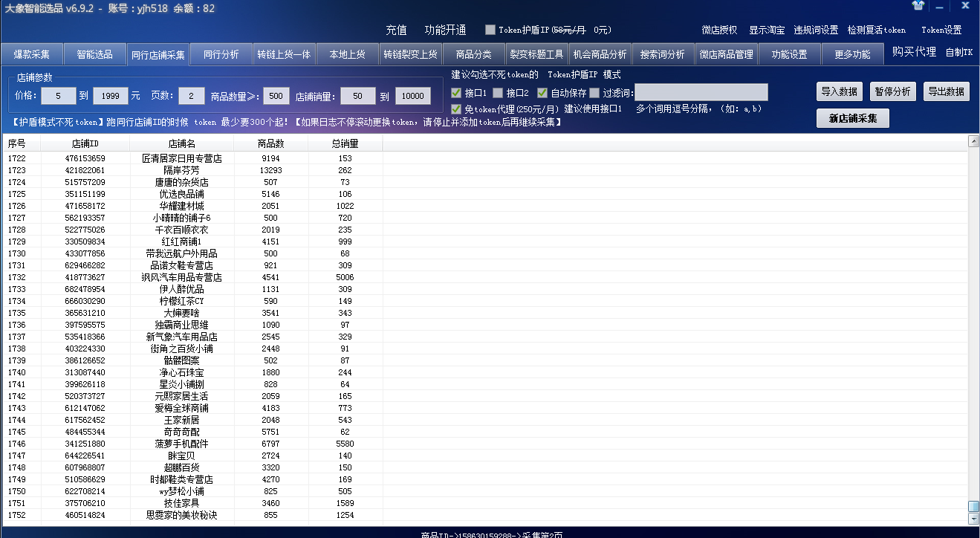Toggle the 免token代理 checkbox
The width and height of the screenshot is (980, 538).
(457, 108)
